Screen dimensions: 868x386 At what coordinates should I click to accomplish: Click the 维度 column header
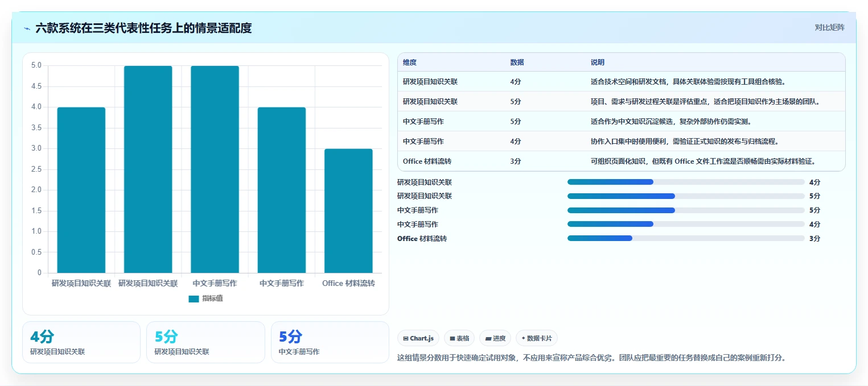pos(410,63)
